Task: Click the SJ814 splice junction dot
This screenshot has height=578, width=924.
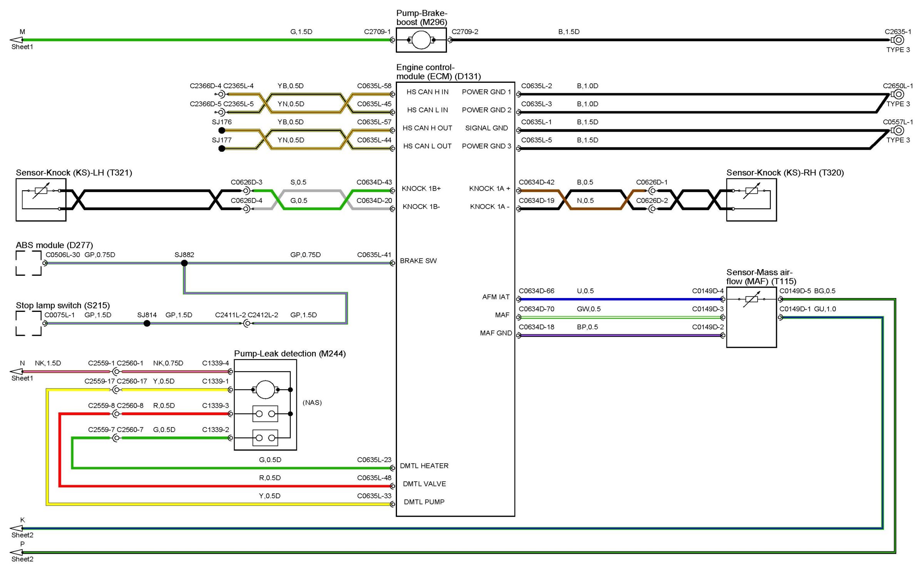Action: click(x=147, y=323)
